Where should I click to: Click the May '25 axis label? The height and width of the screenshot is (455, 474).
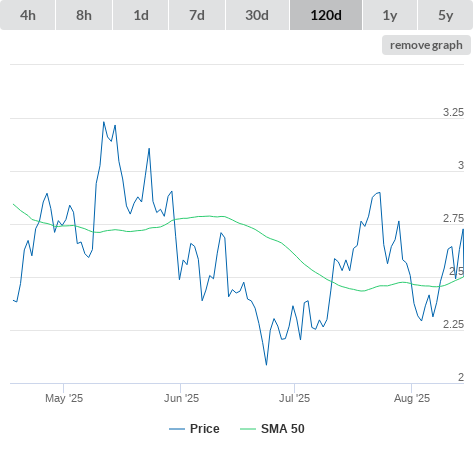(64, 398)
